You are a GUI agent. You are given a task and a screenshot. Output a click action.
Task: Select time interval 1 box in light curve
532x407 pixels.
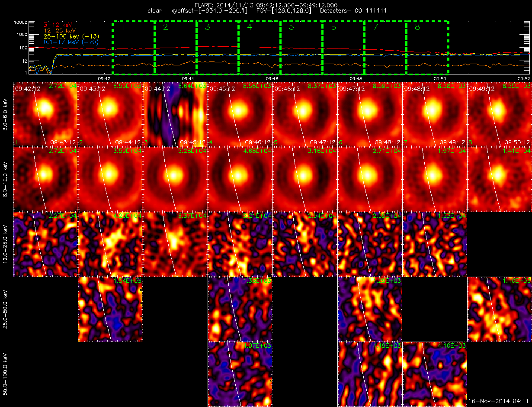(134, 47)
